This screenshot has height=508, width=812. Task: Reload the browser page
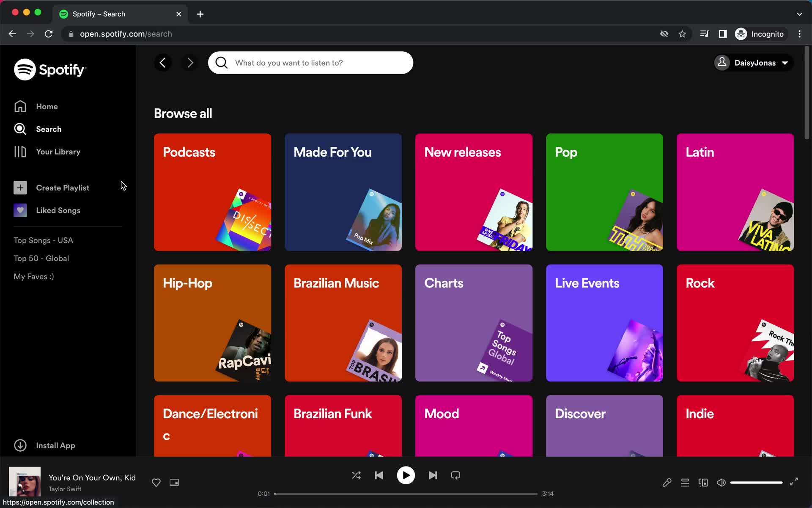pyautogui.click(x=49, y=34)
